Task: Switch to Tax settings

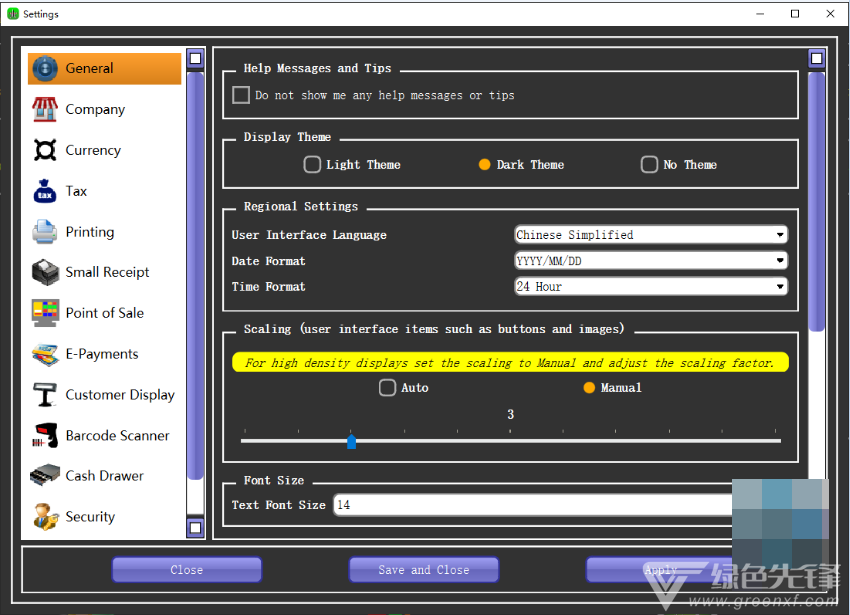Action: pyautogui.click(x=105, y=191)
